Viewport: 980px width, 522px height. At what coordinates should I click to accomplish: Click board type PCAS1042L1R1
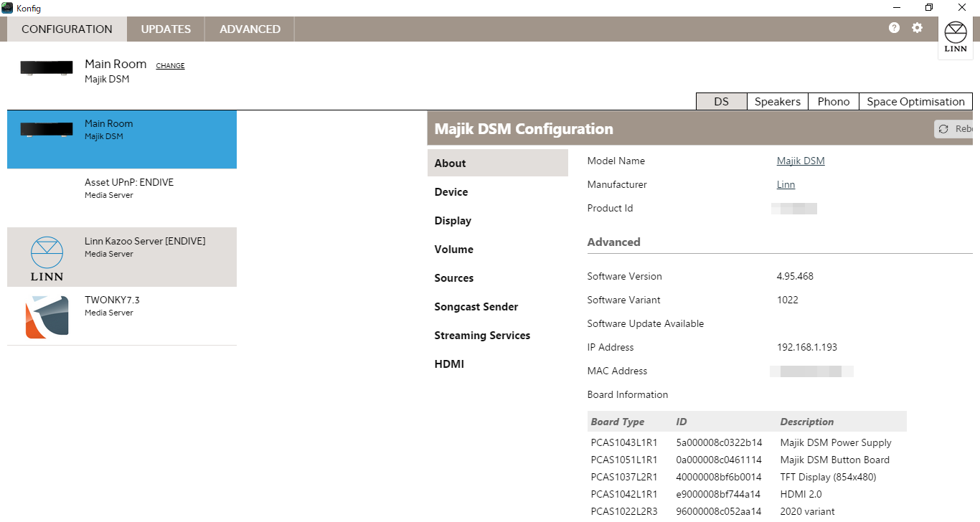click(624, 494)
